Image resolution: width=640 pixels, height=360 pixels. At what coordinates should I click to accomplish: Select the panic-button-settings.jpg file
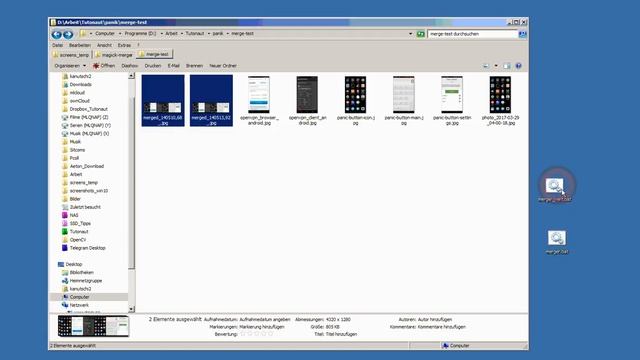point(452,100)
